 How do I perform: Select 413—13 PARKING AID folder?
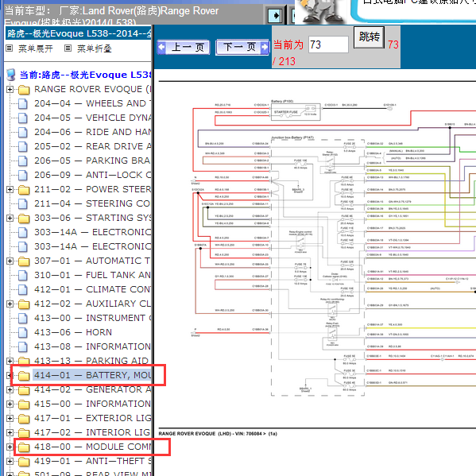point(91,361)
